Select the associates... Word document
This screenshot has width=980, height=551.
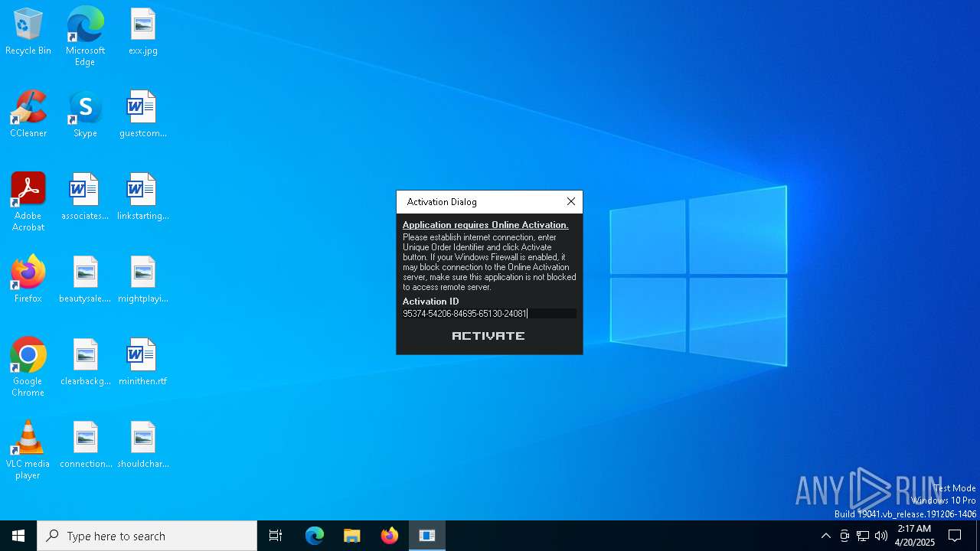coord(85,197)
